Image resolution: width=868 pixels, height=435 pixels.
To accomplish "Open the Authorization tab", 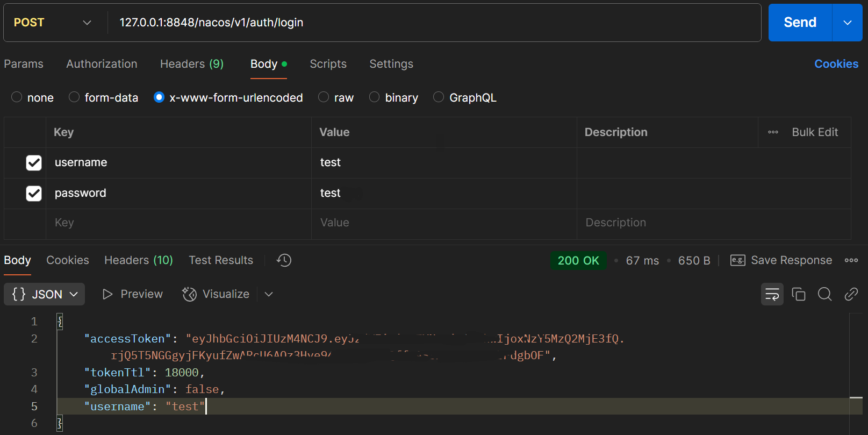I will click(x=102, y=64).
